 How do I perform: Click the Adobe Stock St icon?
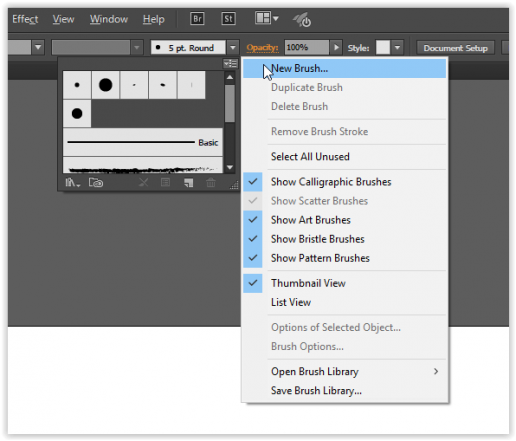[x=228, y=19]
